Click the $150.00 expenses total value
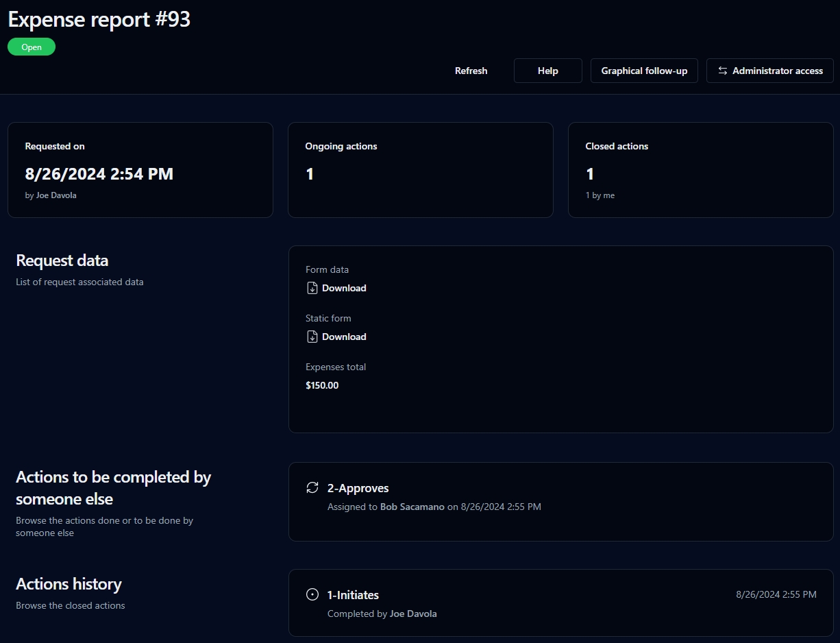840x643 pixels. (x=322, y=385)
